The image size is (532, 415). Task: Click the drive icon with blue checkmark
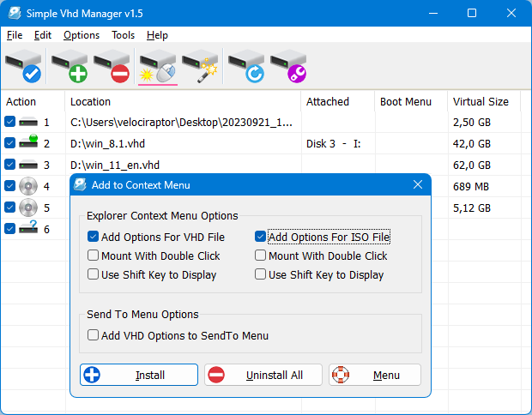tap(23, 67)
